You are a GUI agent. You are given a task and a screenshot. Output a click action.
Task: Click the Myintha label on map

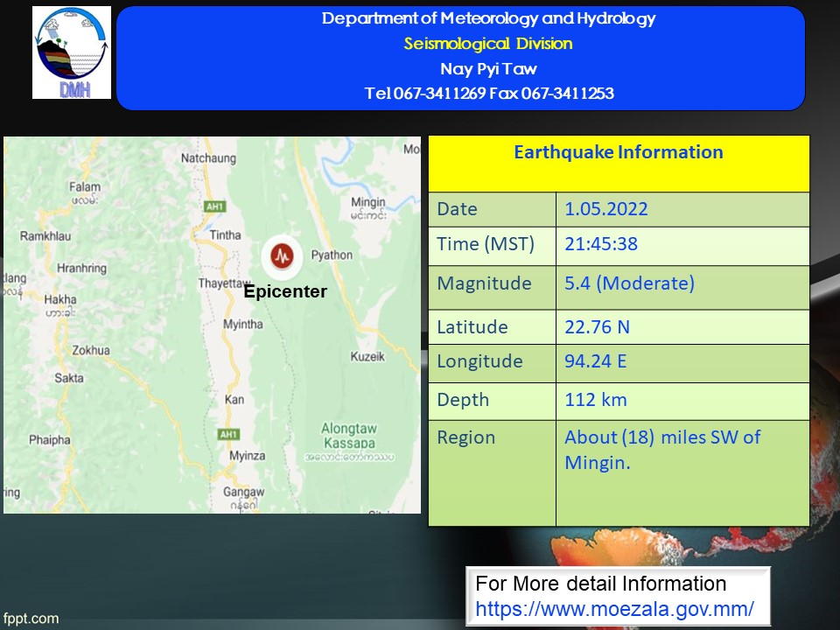(x=242, y=324)
